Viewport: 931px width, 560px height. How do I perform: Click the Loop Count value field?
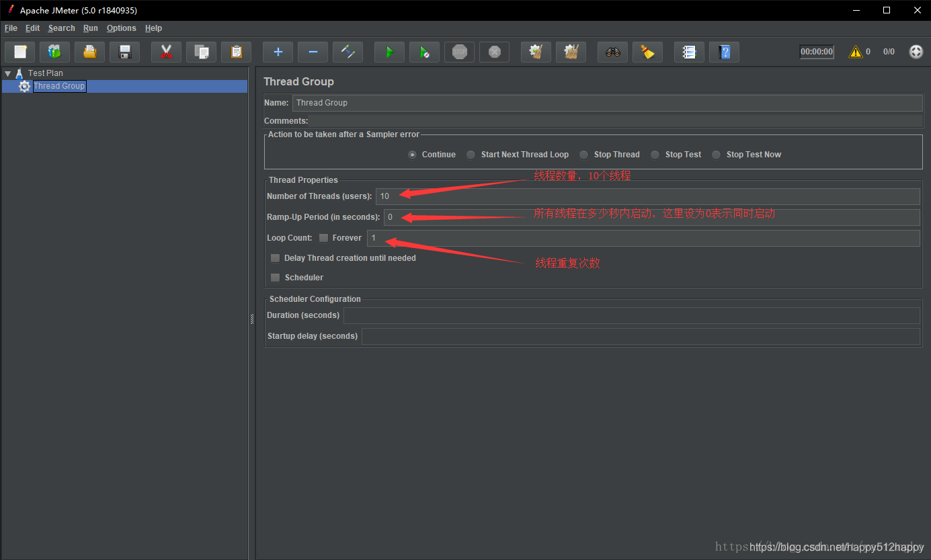click(x=643, y=238)
